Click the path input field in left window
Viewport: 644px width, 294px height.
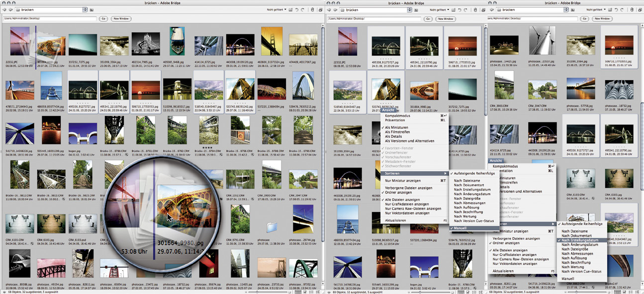pos(50,18)
